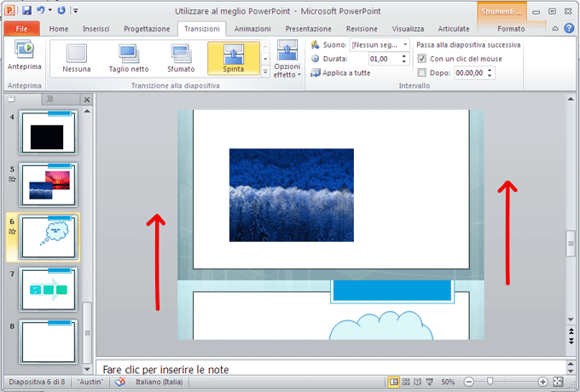Click Applica a tutte
Image resolution: width=580 pixels, height=392 pixels.
coord(340,72)
